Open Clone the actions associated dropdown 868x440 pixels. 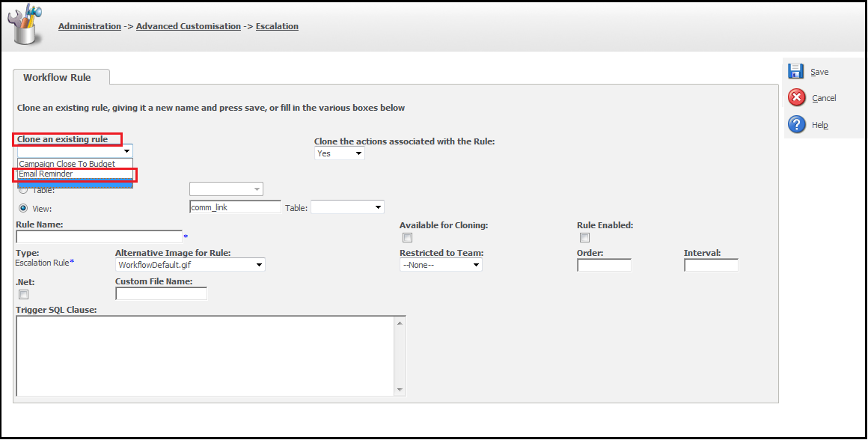coord(339,153)
